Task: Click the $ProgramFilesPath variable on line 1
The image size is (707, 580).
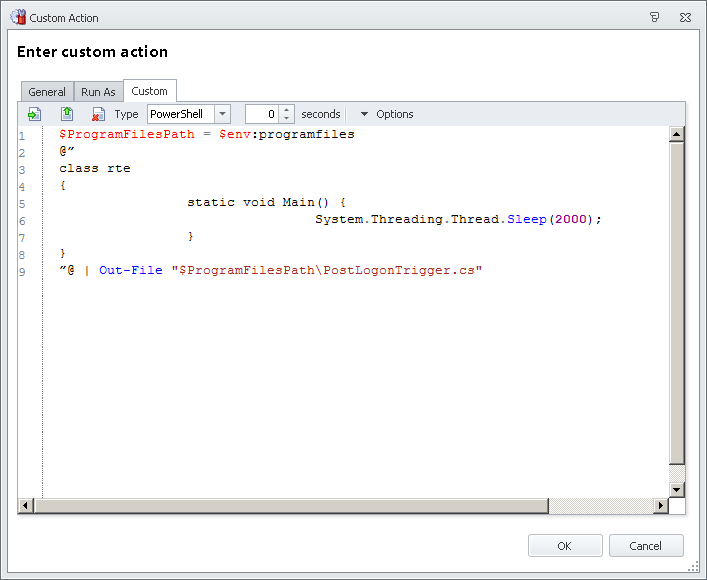Action: 127,134
